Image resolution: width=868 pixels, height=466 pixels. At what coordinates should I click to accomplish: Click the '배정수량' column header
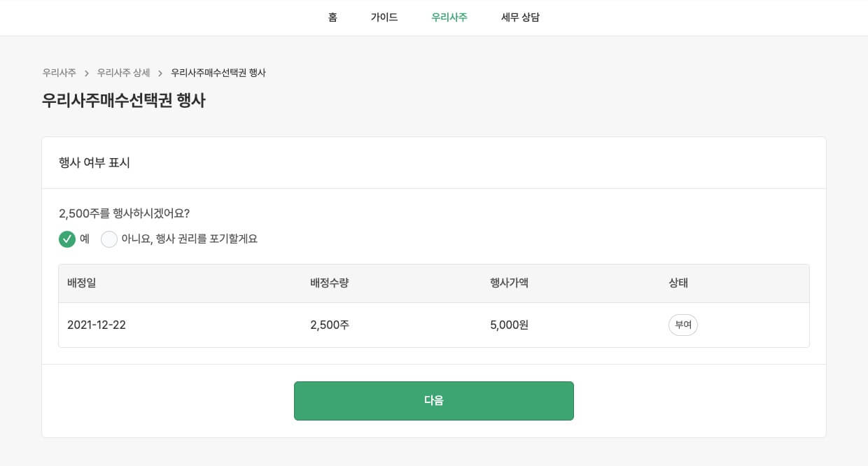click(329, 283)
